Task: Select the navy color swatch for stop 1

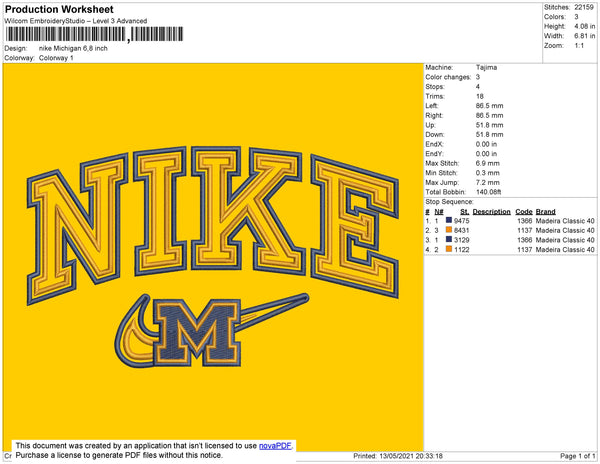Action: click(449, 220)
